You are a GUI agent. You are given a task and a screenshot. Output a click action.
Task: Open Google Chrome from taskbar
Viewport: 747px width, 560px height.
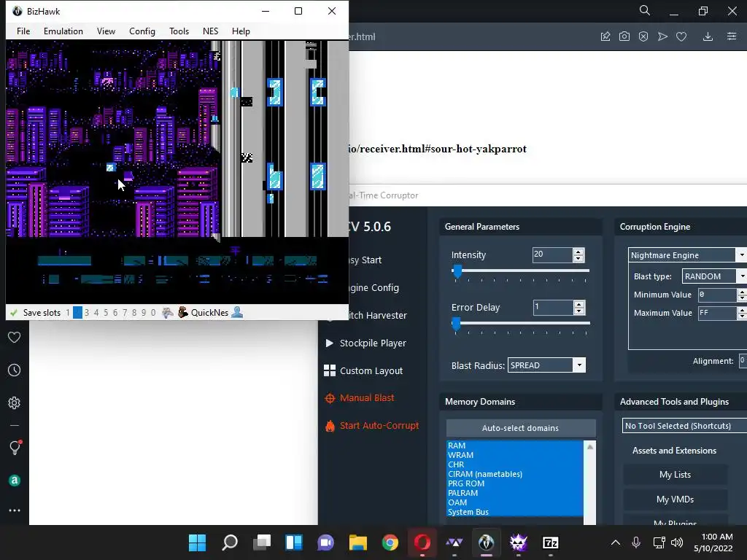(x=390, y=542)
